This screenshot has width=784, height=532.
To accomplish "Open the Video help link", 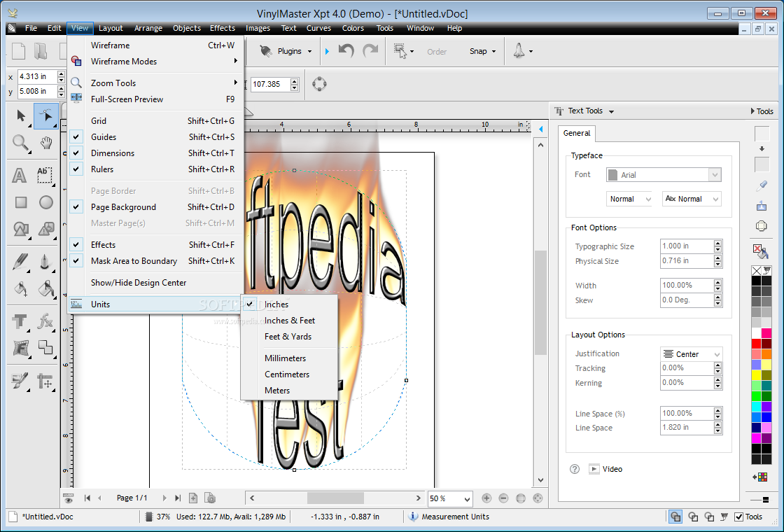I will point(605,469).
